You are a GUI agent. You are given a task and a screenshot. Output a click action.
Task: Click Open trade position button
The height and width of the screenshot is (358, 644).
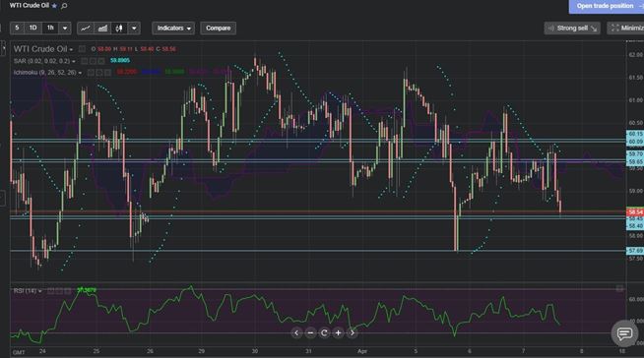tap(607, 6)
